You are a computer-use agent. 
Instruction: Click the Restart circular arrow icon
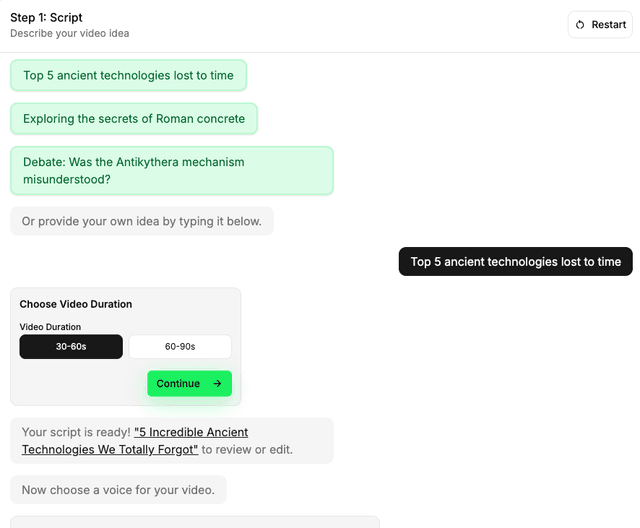(x=580, y=25)
